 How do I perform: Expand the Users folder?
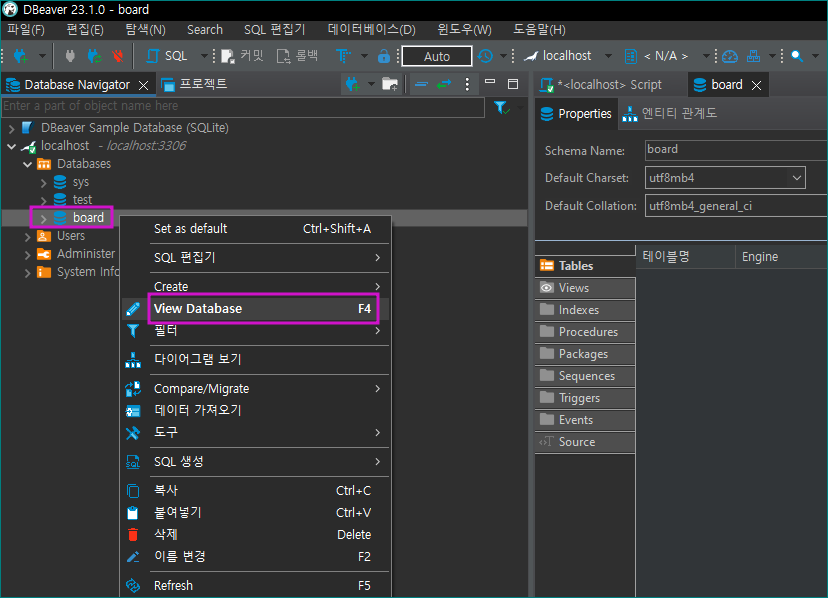27,237
